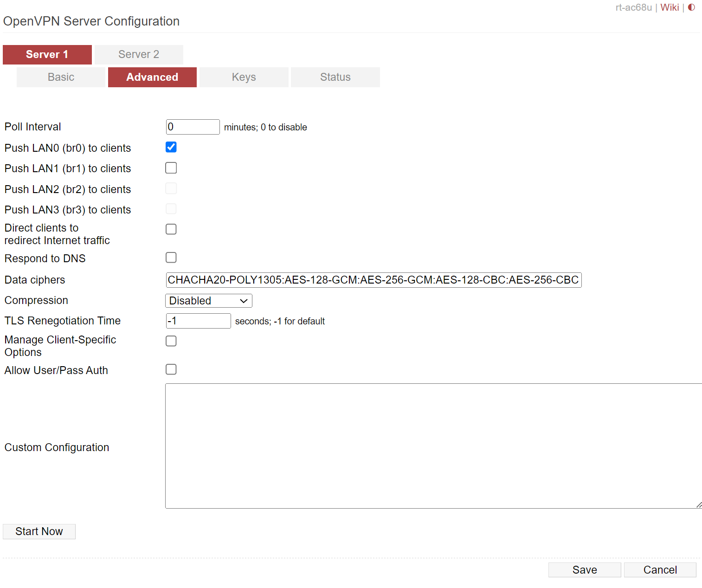Click the Custom Configuration label

[57, 447]
